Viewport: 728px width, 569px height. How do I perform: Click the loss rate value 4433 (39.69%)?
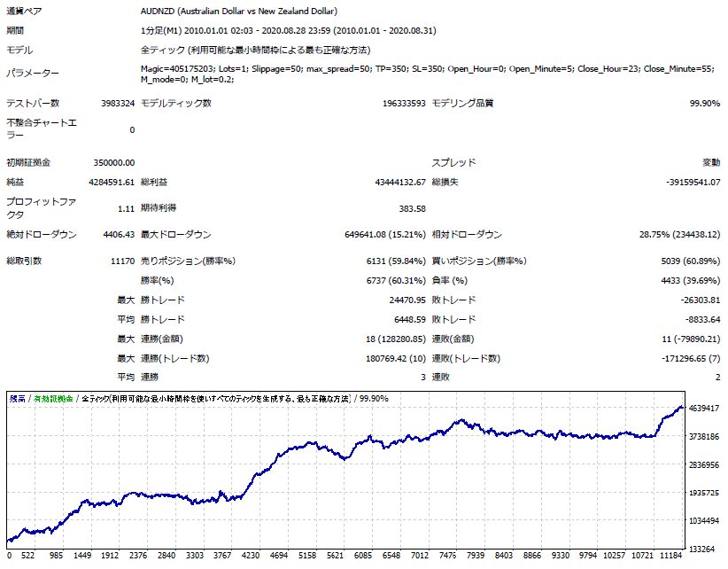691,281
